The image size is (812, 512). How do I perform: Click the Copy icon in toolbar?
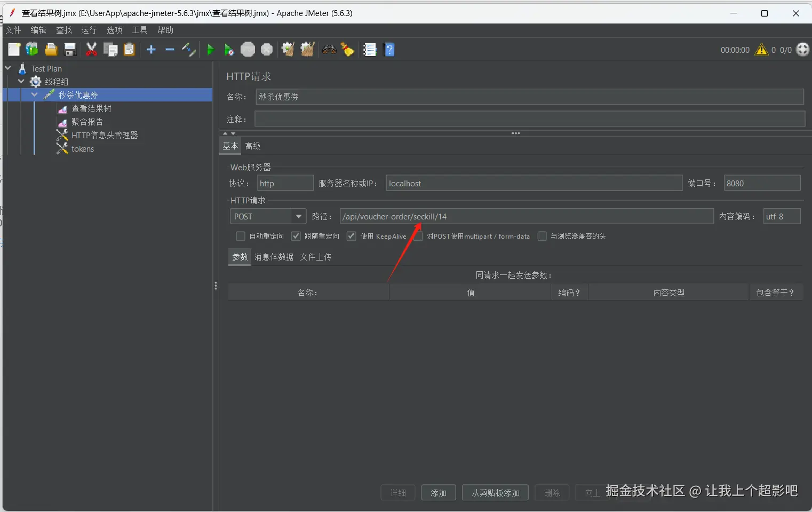(x=110, y=50)
